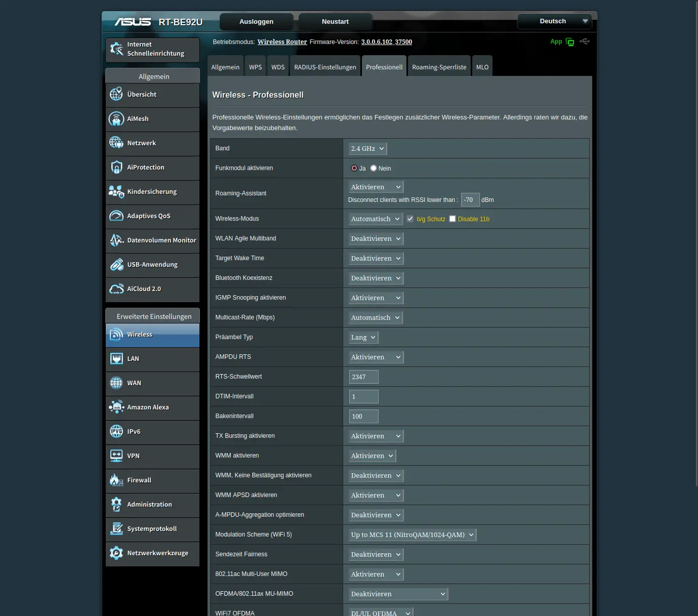Click the AiMesh sidebar icon
Viewport: 698px width, 616px height.
tap(116, 119)
